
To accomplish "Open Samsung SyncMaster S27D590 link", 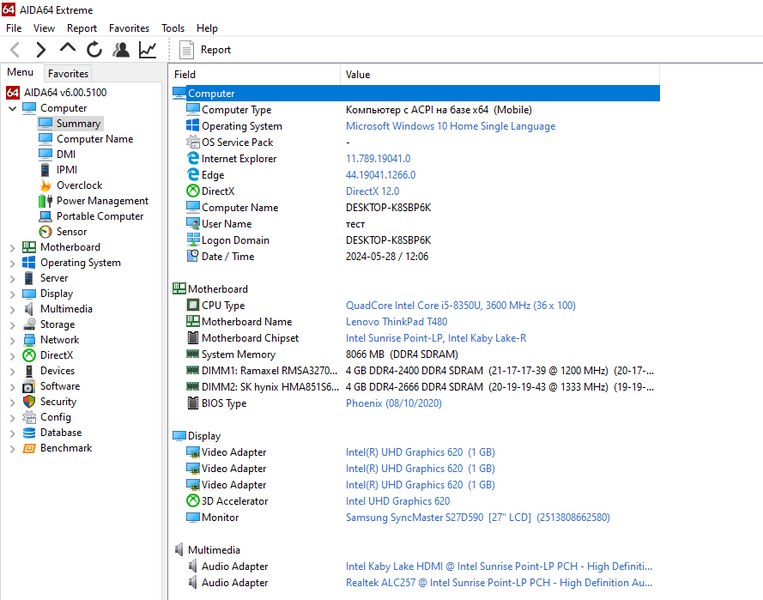I will (477, 517).
